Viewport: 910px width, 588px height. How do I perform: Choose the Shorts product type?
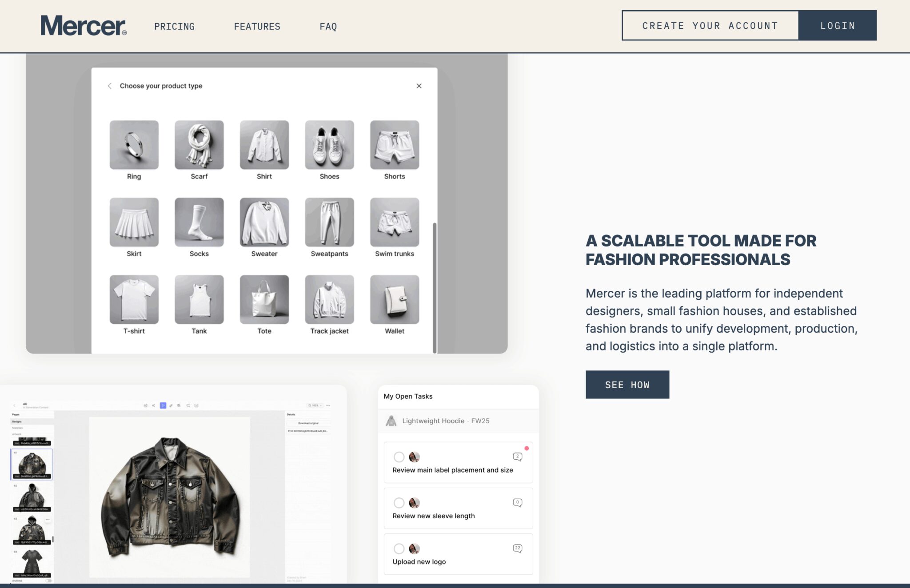click(x=395, y=150)
